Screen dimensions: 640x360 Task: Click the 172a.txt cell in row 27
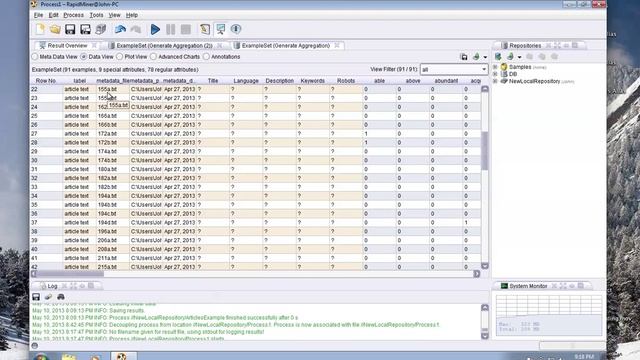(x=113, y=133)
